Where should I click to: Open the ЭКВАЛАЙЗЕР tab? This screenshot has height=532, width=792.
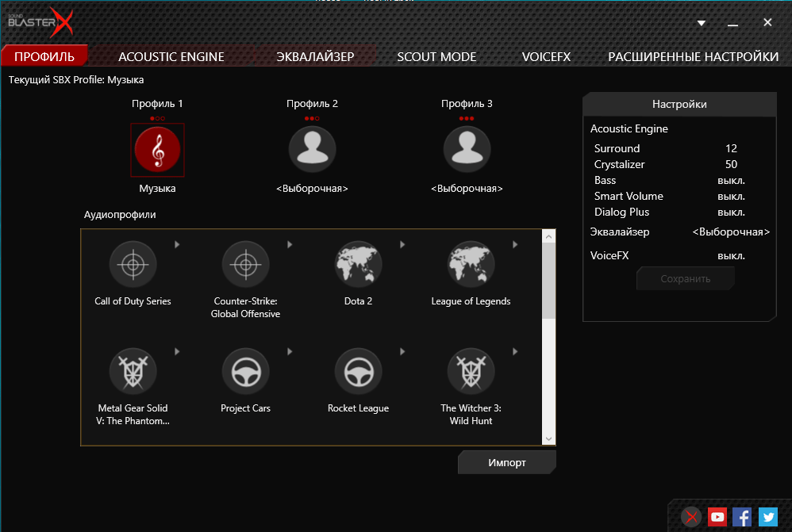pyautogui.click(x=315, y=56)
